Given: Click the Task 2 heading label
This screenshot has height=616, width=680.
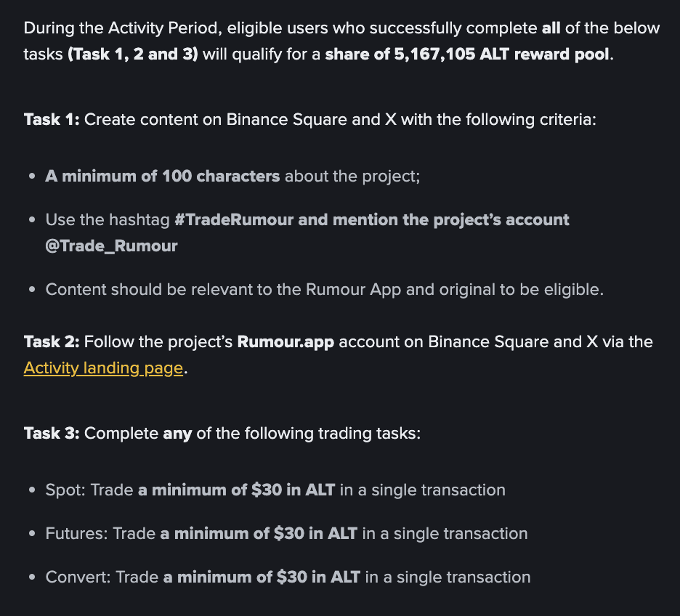Looking at the screenshot, I should click(52, 342).
